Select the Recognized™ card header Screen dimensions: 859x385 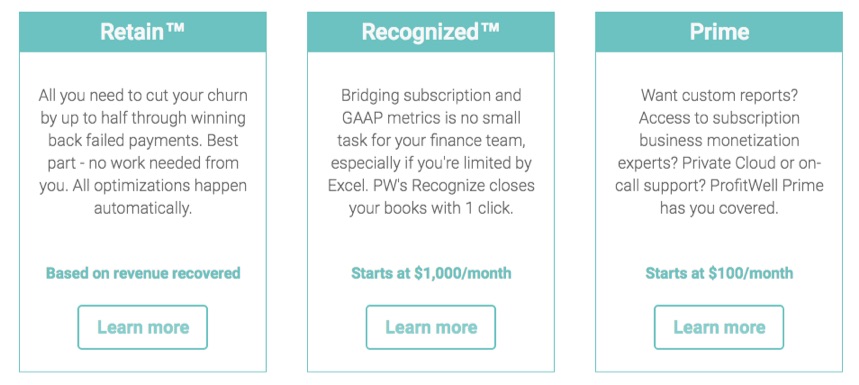coord(431,32)
